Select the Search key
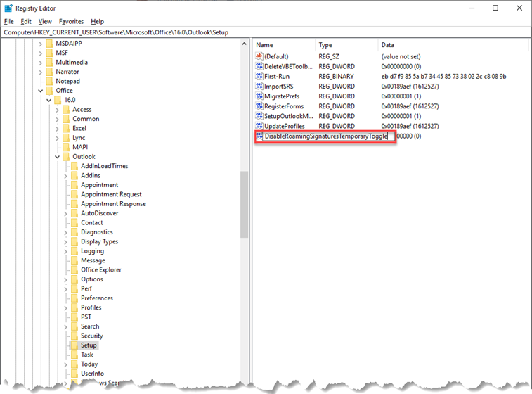 90,326
